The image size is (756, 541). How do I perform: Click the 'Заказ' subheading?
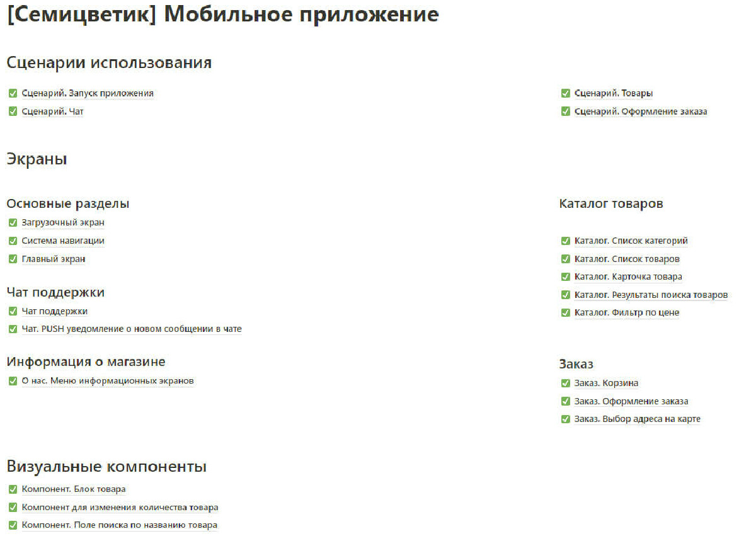coord(576,364)
